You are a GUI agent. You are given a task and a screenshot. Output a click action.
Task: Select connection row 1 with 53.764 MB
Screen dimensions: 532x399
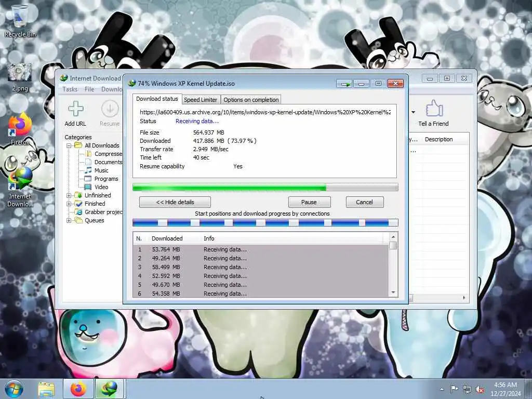coord(261,249)
